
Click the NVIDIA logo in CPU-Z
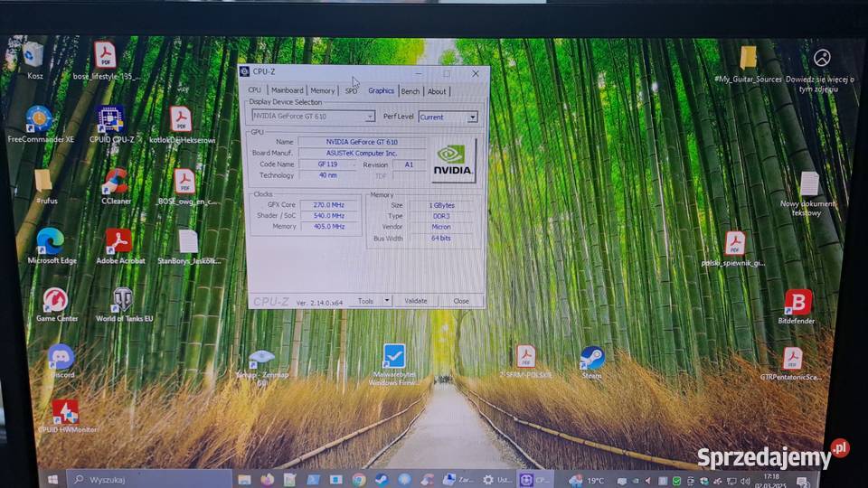(x=453, y=161)
